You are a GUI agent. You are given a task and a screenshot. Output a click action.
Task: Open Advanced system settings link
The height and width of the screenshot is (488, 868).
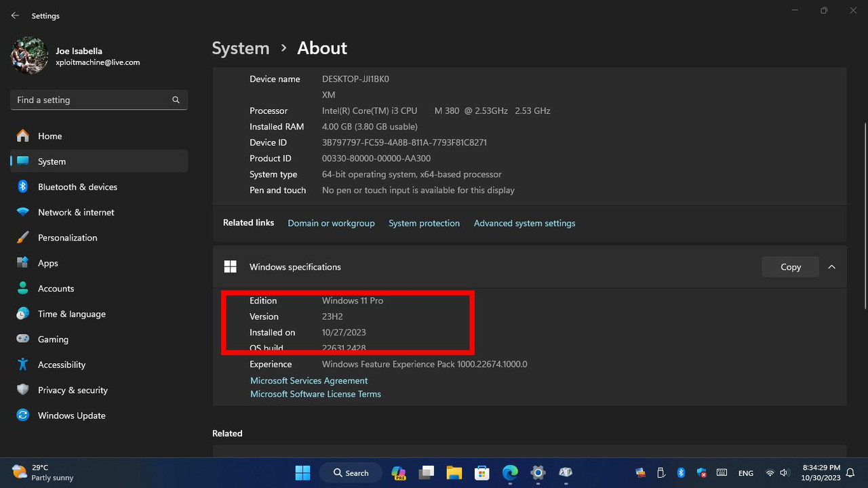(x=524, y=223)
